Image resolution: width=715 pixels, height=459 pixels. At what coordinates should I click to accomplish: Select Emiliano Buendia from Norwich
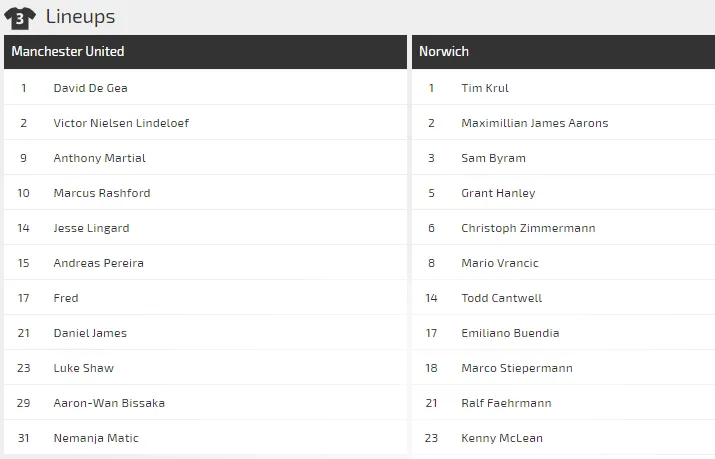510,333
